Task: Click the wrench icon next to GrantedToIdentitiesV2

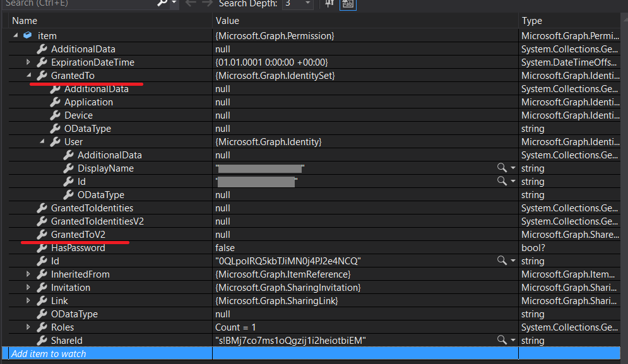Action: pos(42,221)
